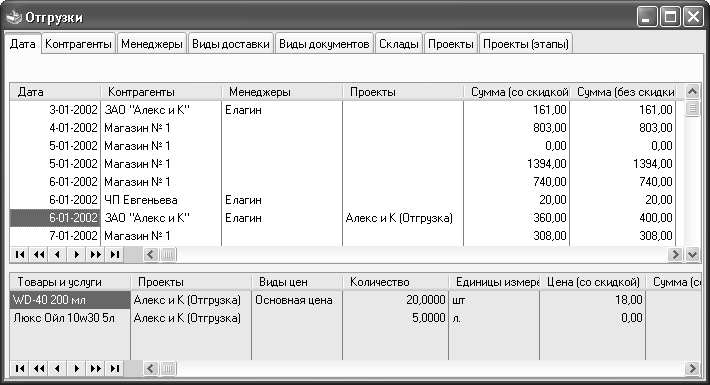Click the 400,00 sum cell

623,218
